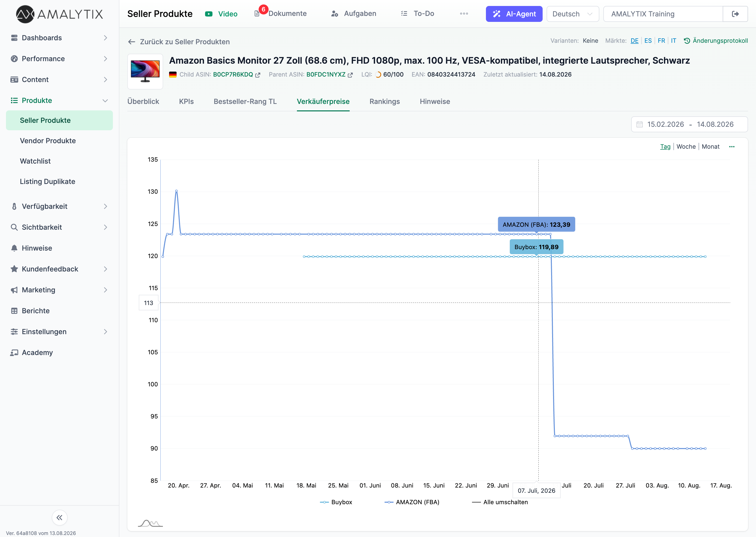Set chart granularity to Tag
The image size is (756, 537).
(665, 146)
